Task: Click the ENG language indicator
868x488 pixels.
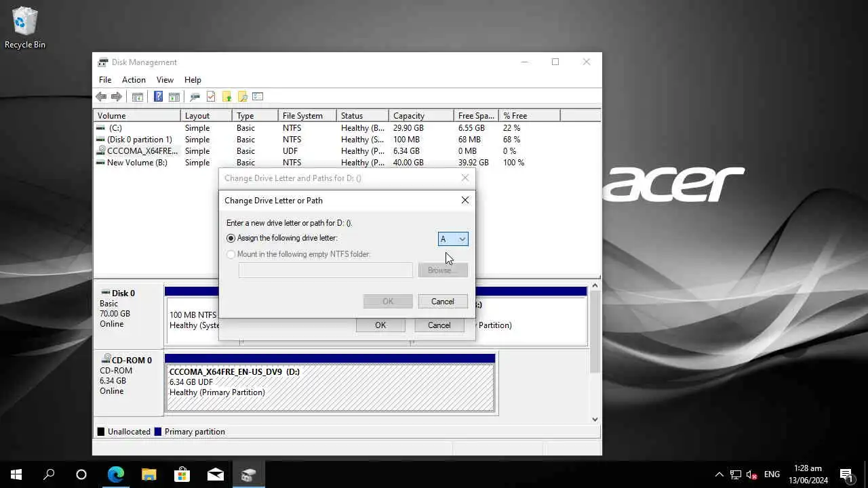Action: (x=772, y=474)
